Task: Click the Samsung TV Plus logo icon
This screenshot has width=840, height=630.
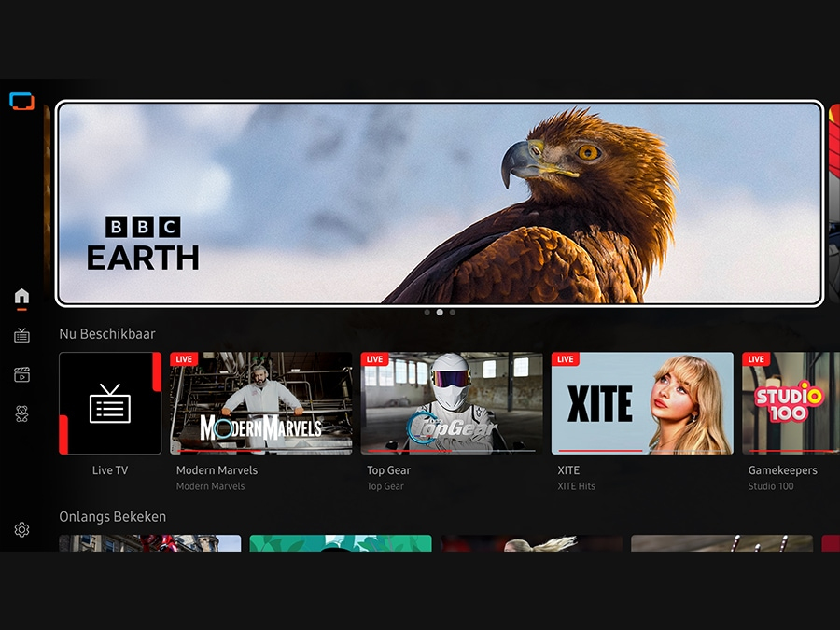Action: click(21, 101)
